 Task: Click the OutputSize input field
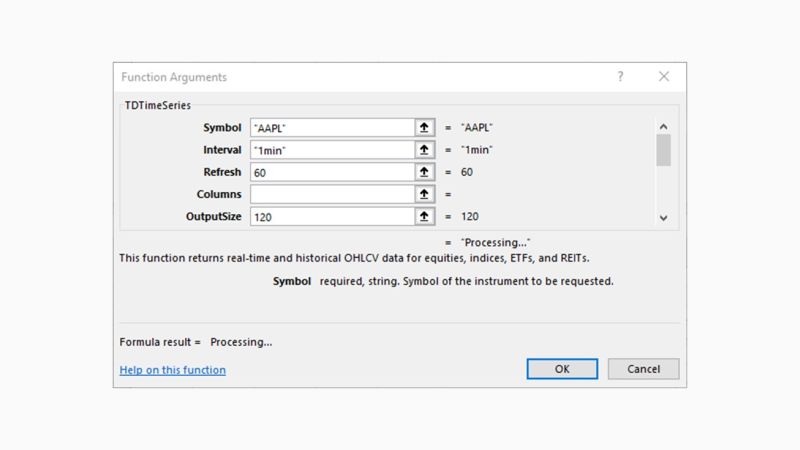332,216
